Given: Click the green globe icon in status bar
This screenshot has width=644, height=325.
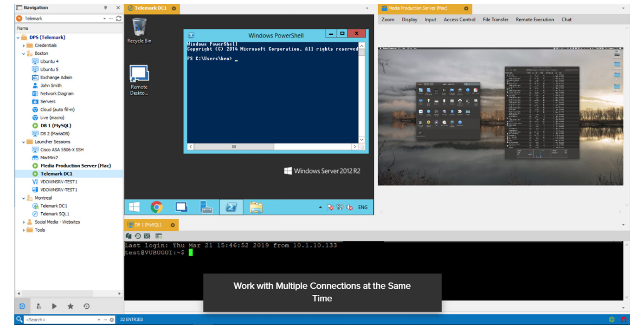Looking at the screenshot, I should click(612, 319).
